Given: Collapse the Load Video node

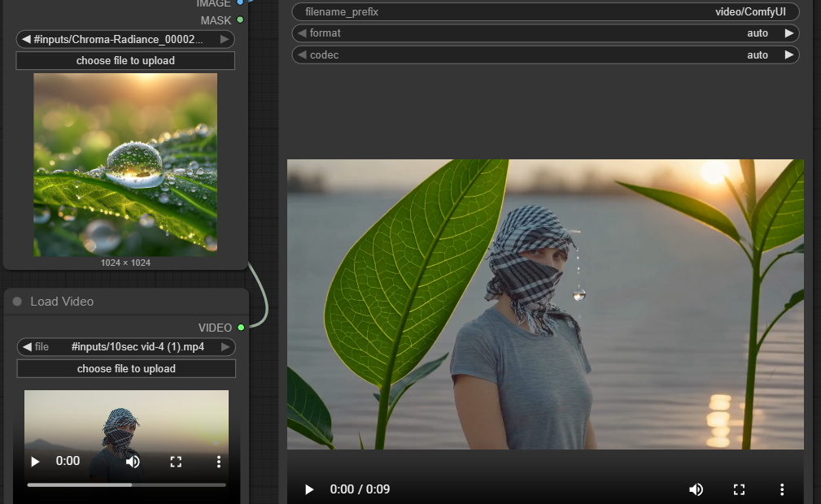Looking at the screenshot, I should click(x=17, y=302).
